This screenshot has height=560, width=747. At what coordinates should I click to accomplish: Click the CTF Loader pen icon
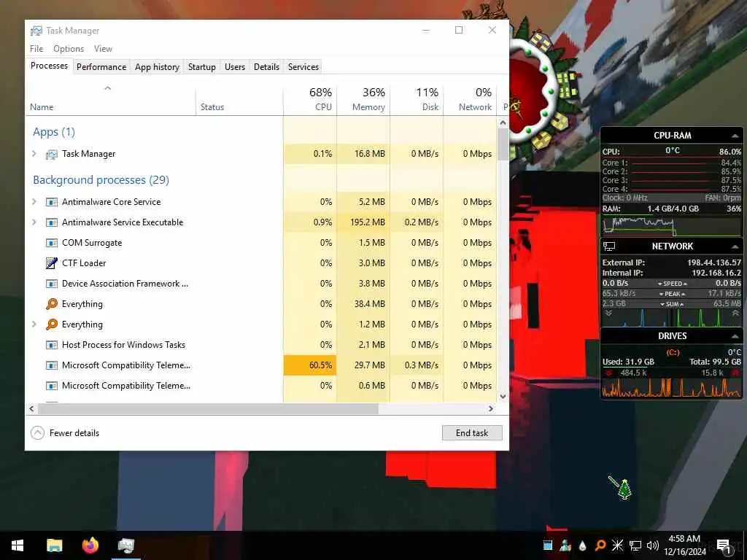tap(52, 262)
